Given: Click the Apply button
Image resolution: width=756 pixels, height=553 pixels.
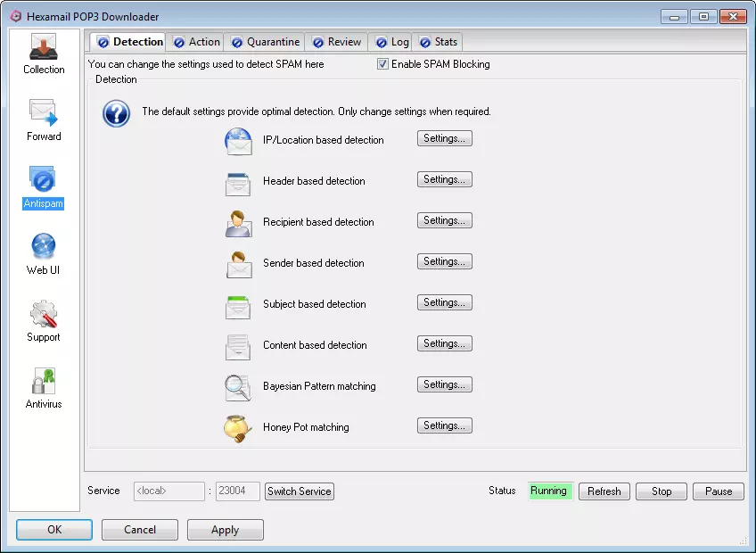Looking at the screenshot, I should 225,530.
